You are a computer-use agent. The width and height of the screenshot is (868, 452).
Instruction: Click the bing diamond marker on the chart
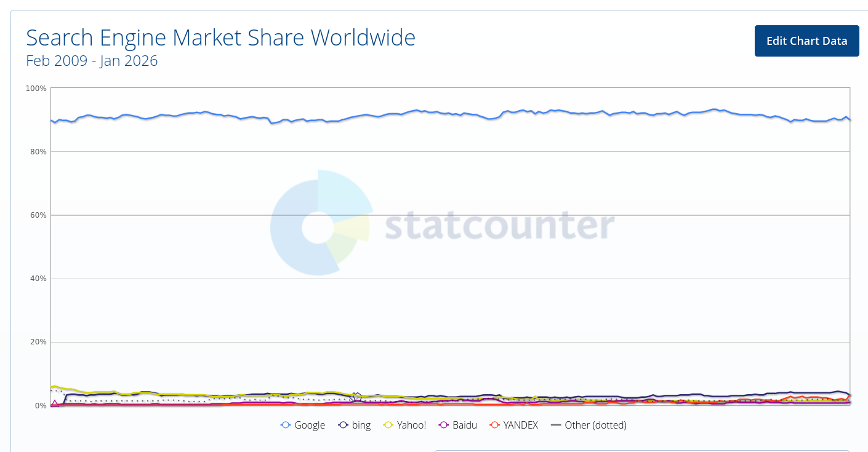tap(356, 396)
